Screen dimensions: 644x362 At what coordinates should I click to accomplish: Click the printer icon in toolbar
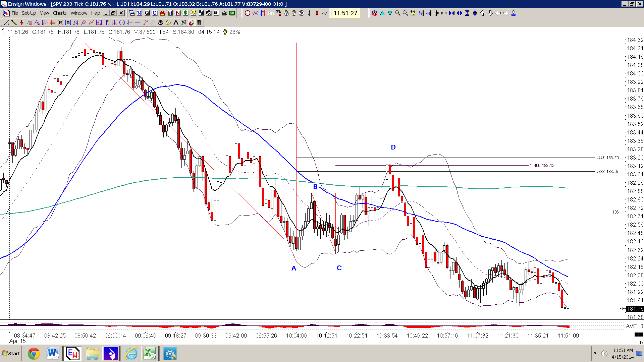[224, 13]
